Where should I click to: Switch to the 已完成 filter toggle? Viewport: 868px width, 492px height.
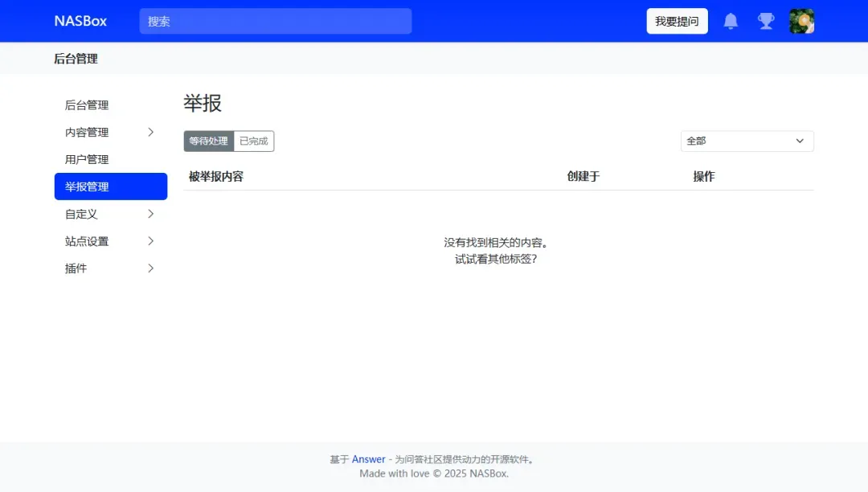[254, 141]
